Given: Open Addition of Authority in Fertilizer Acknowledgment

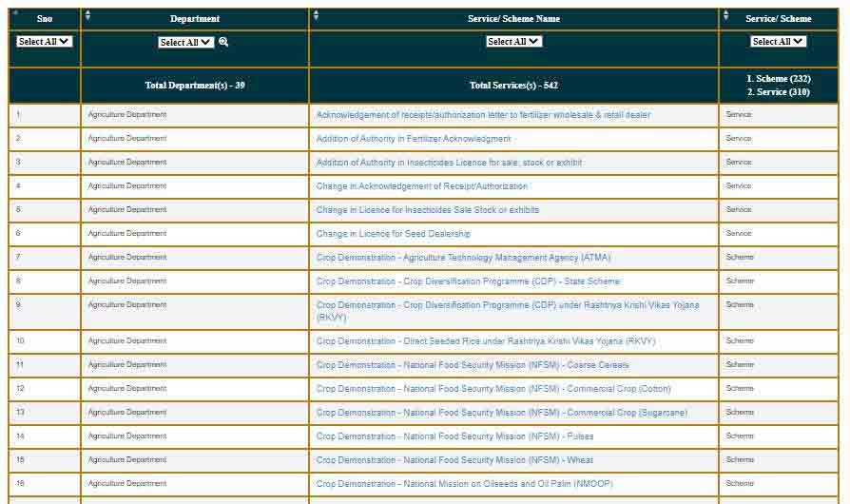Looking at the screenshot, I should [414, 139].
